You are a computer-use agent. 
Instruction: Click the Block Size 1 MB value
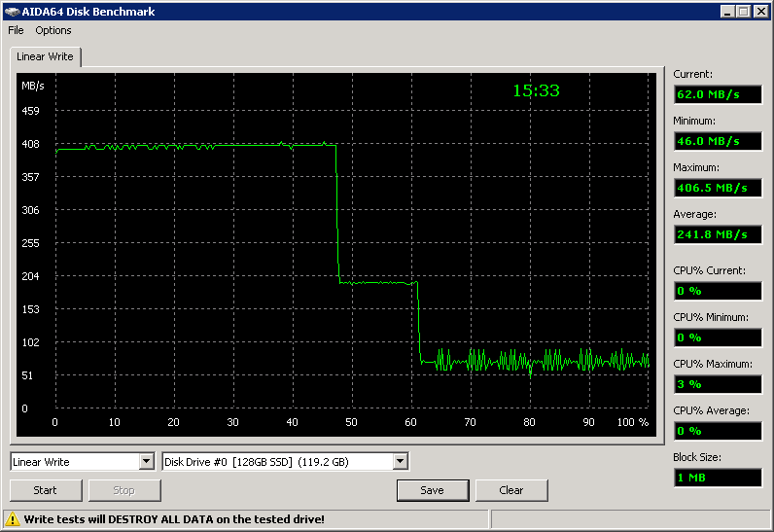click(x=718, y=478)
